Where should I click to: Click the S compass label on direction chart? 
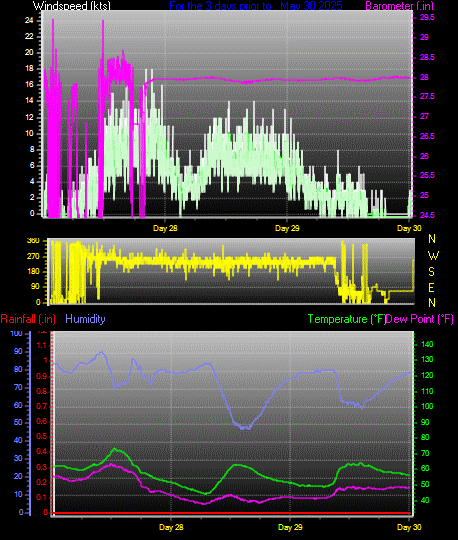tap(431, 272)
